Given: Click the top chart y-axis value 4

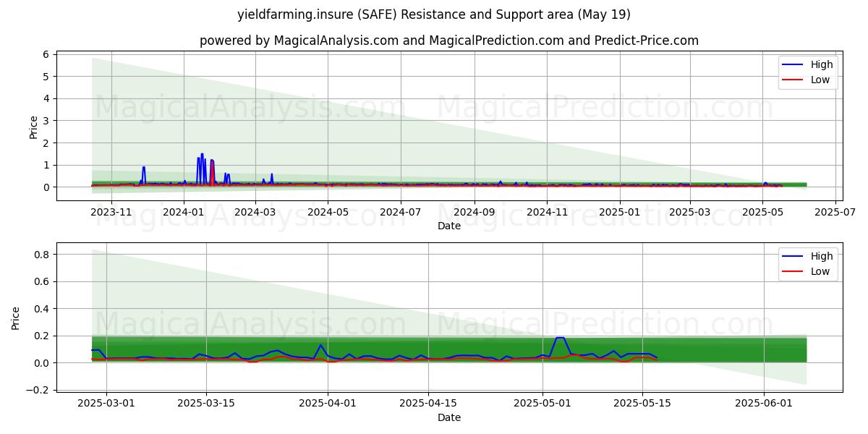Looking at the screenshot, I should click(45, 98).
